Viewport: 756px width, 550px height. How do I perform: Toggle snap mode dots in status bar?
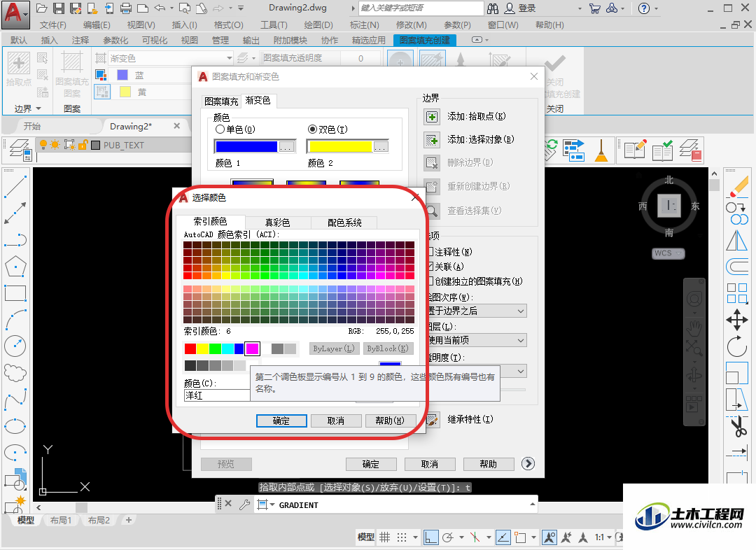pyautogui.click(x=402, y=537)
